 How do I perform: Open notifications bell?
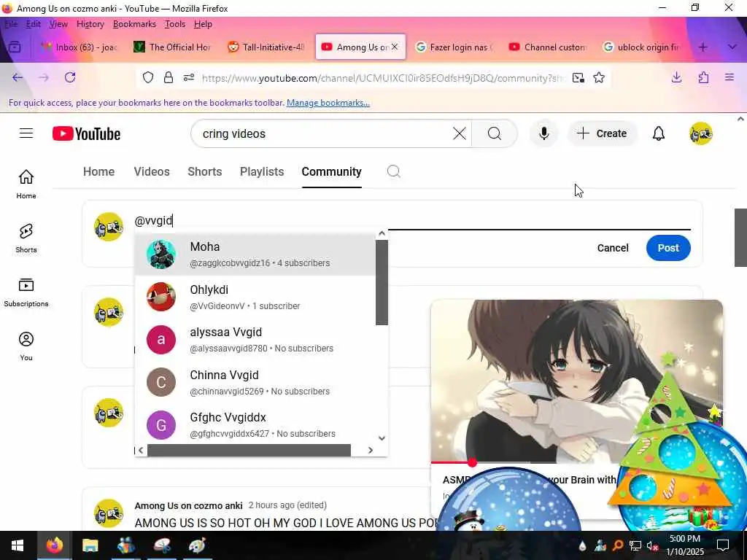(659, 134)
